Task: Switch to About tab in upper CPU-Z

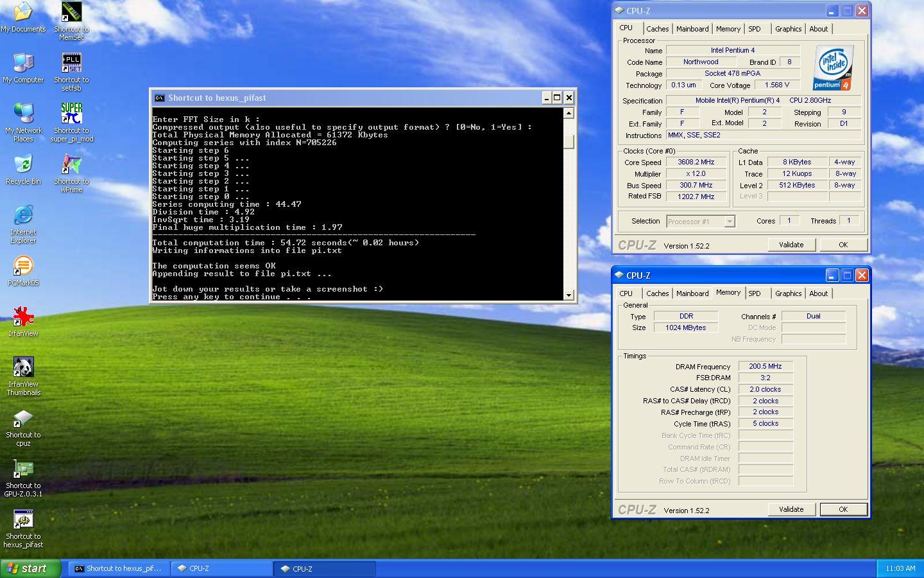Action: pos(818,29)
